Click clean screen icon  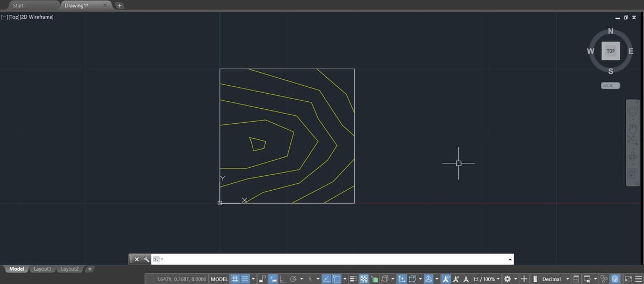click(x=628, y=279)
